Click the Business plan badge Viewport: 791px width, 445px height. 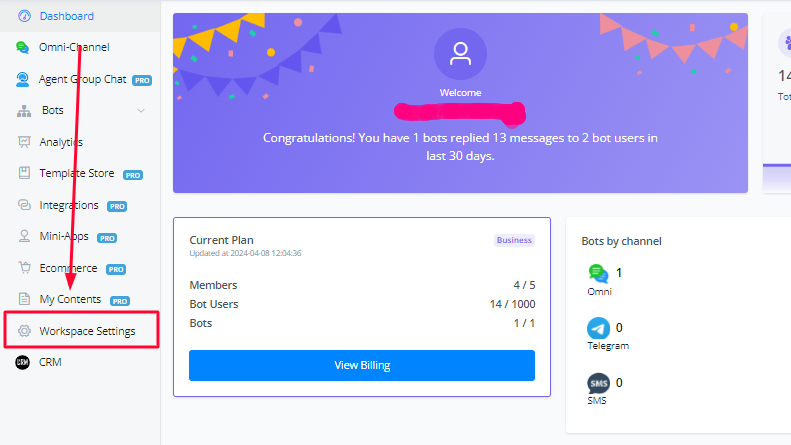pos(514,240)
